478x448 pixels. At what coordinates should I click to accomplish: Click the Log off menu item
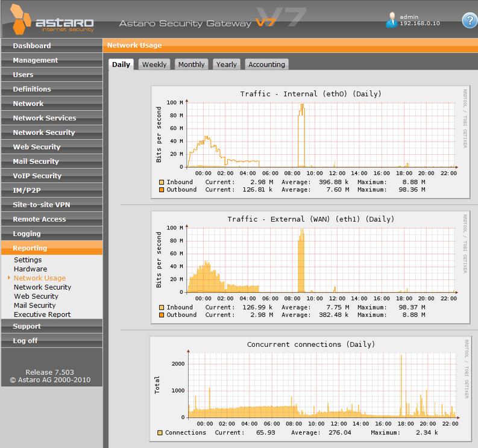pyautogui.click(x=25, y=341)
